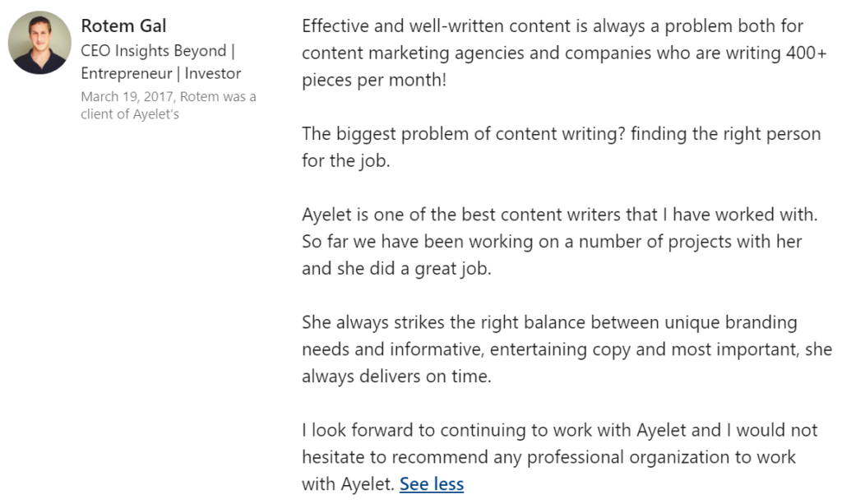Click the 'So far we have been working' line
842x504 pixels.
click(552, 242)
